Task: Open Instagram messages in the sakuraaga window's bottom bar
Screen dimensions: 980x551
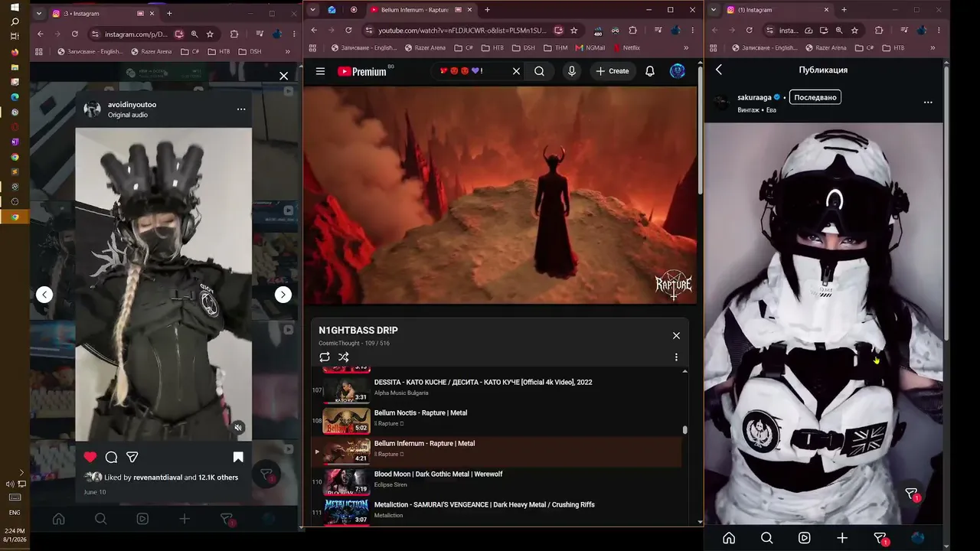Action: point(880,539)
